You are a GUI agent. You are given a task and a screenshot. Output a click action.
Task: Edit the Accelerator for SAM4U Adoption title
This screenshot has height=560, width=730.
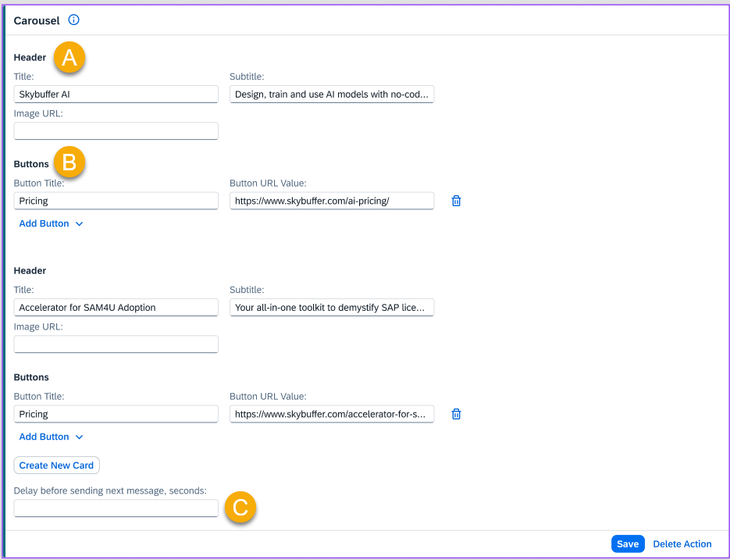(116, 308)
